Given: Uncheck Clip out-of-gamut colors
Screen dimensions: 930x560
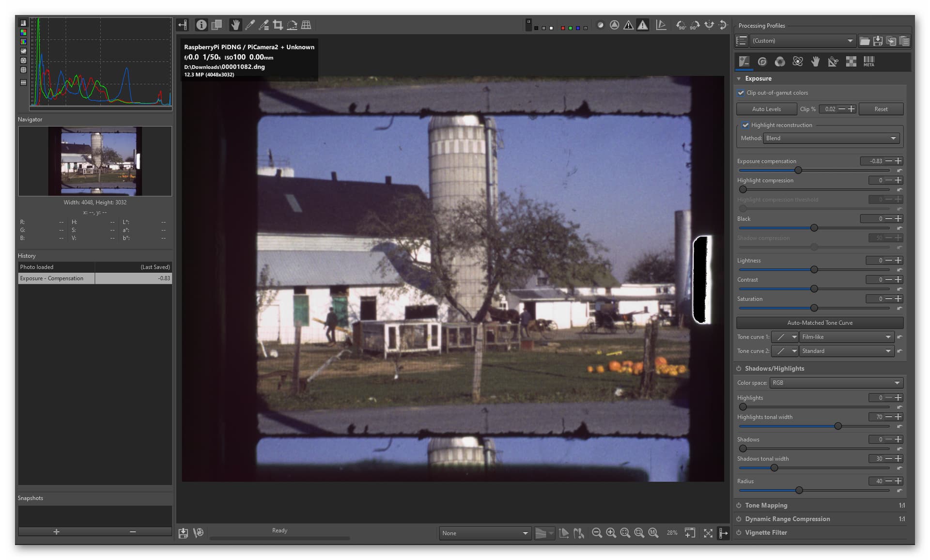Looking at the screenshot, I should point(741,93).
